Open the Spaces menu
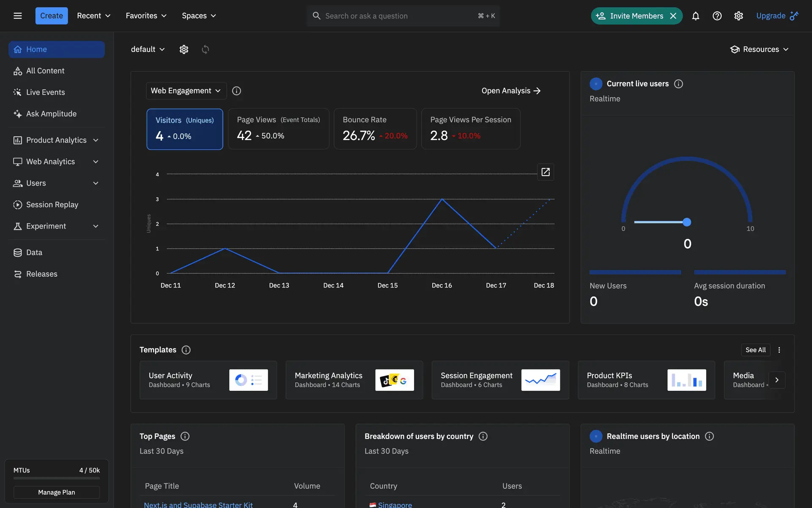 pyautogui.click(x=199, y=16)
